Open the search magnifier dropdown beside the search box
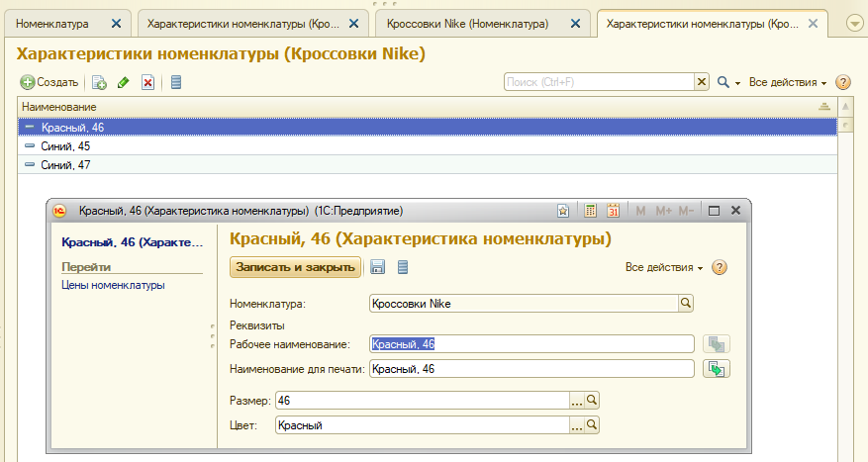This screenshot has height=462, width=868. click(x=728, y=82)
